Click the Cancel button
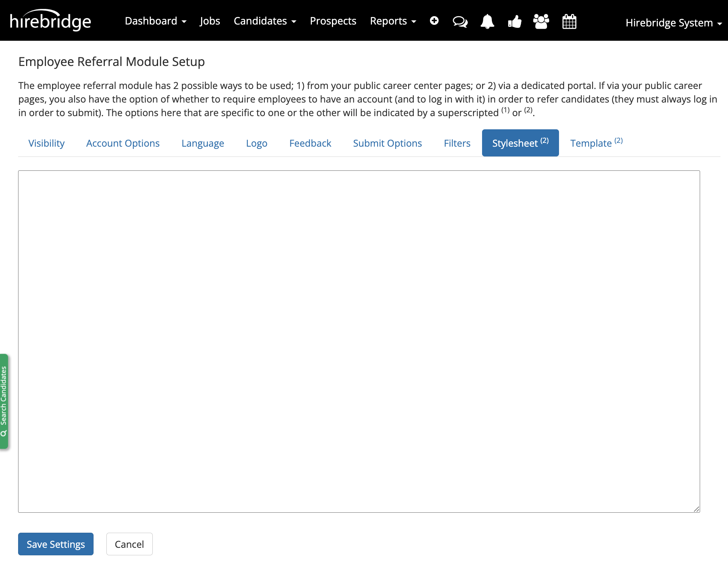The width and height of the screenshot is (728, 564). [129, 544]
